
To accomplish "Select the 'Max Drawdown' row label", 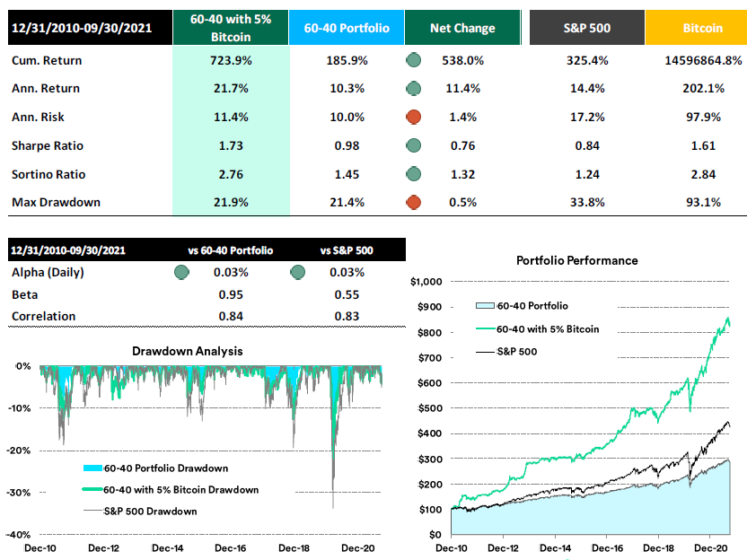I will click(x=57, y=203).
